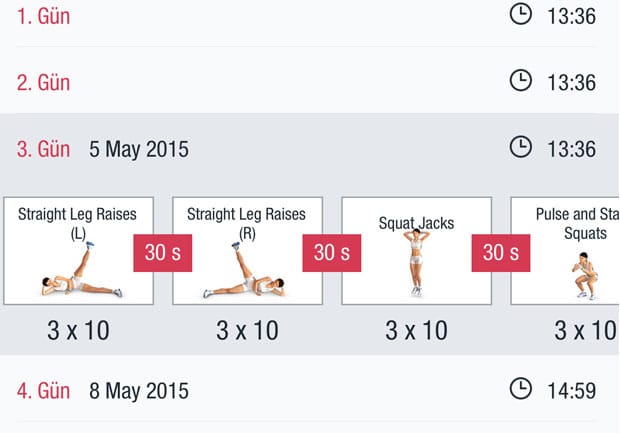Open the Straight Leg Raises (L) card title
Image resolution: width=620 pixels, height=433 pixels.
(x=78, y=223)
